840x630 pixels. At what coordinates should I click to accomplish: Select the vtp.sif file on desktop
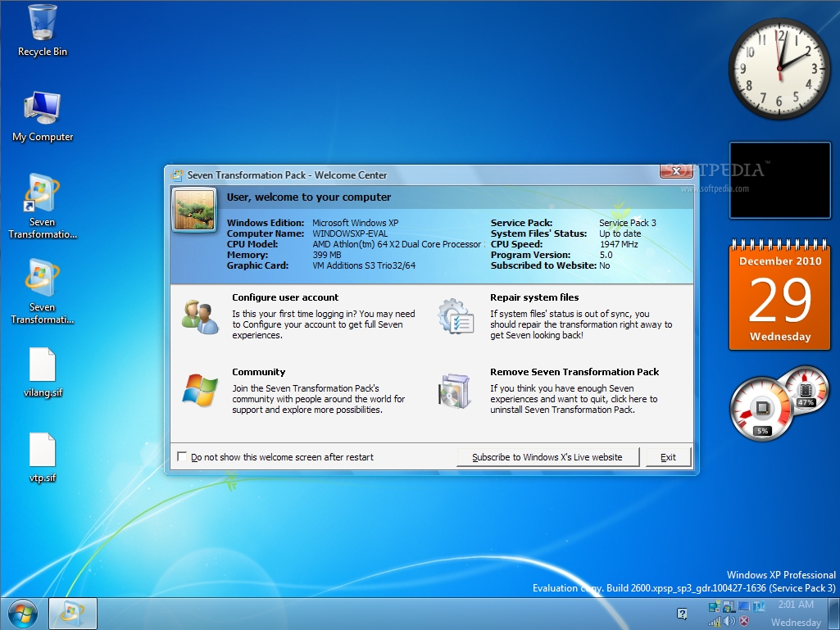(x=43, y=451)
